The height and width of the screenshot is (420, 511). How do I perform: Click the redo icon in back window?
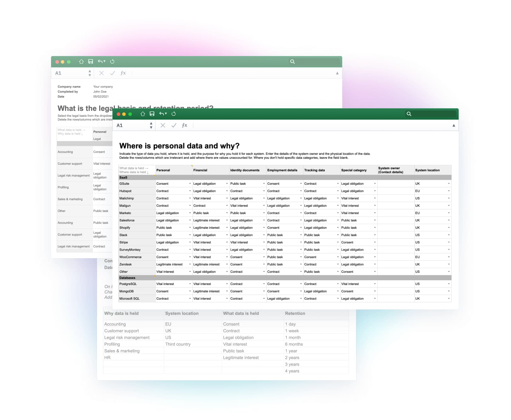112,62
